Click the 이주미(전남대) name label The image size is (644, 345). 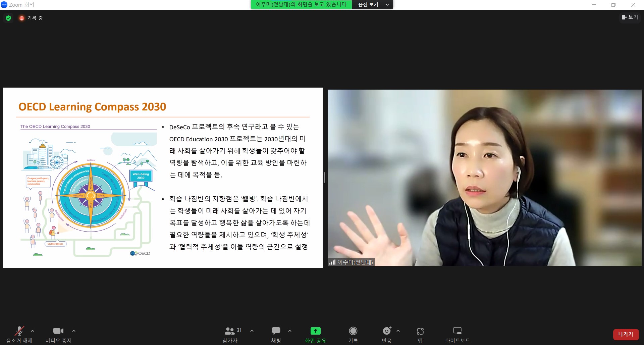tap(355, 262)
